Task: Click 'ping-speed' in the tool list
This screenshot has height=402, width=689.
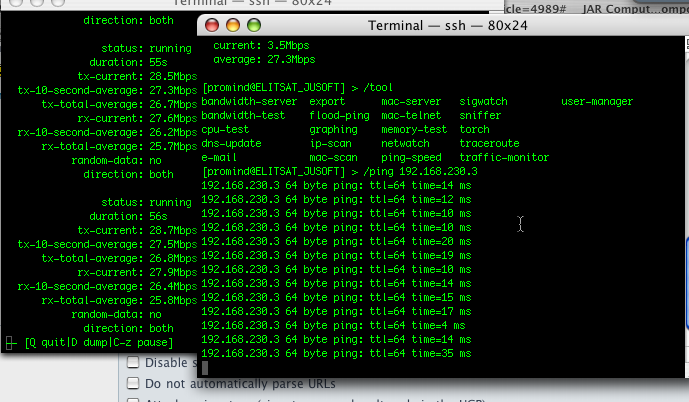Action: pos(411,158)
